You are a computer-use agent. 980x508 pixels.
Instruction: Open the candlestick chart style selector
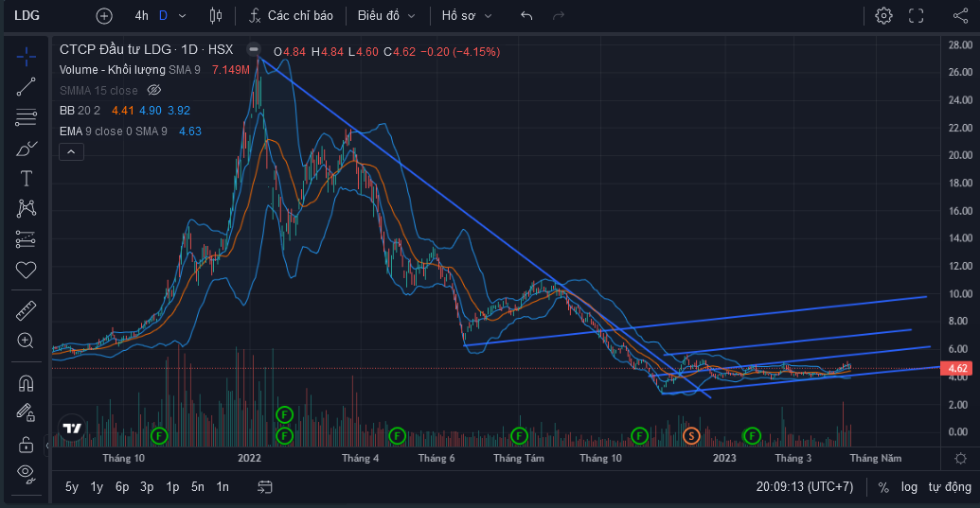pyautogui.click(x=216, y=15)
